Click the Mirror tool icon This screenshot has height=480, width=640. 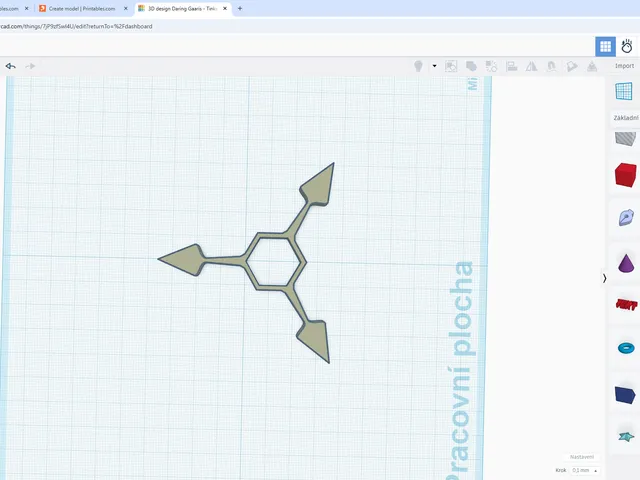pos(531,66)
